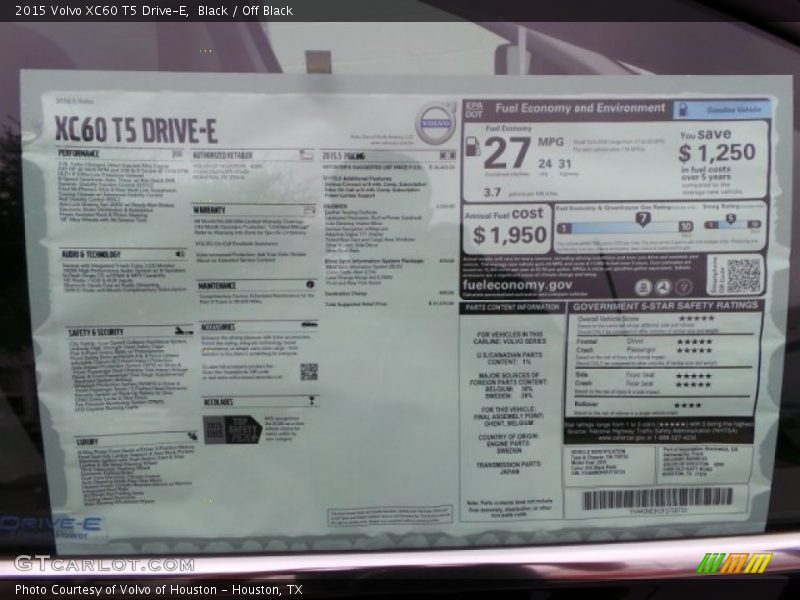Click the icon beside AUTHORIZED RETAILER header
Viewport: 800px width, 600px height.
point(306,155)
